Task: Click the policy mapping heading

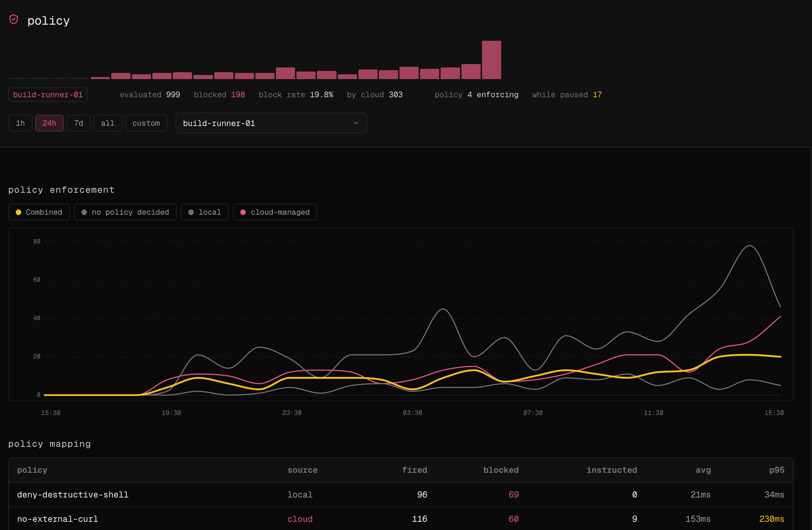Action: click(x=50, y=444)
